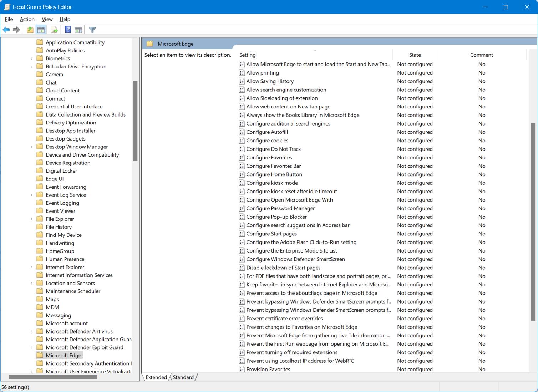Click the tree pane horizontal scrollbar

coord(53,377)
